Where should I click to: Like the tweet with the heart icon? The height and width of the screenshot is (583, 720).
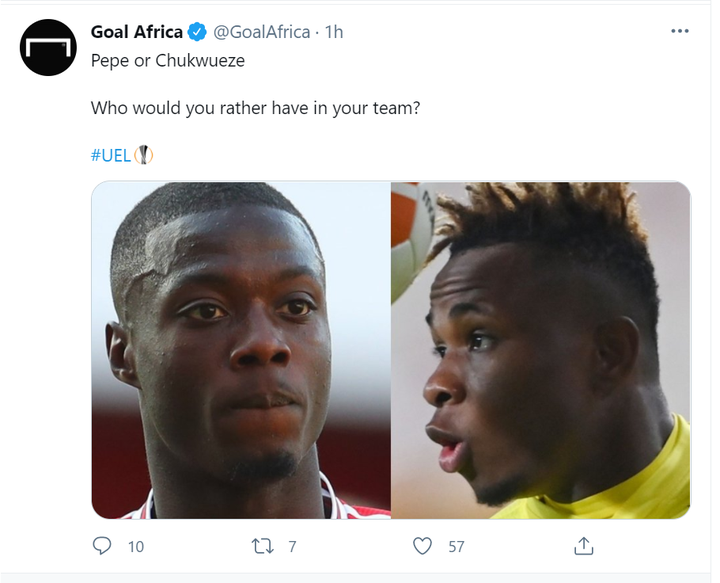(423, 546)
